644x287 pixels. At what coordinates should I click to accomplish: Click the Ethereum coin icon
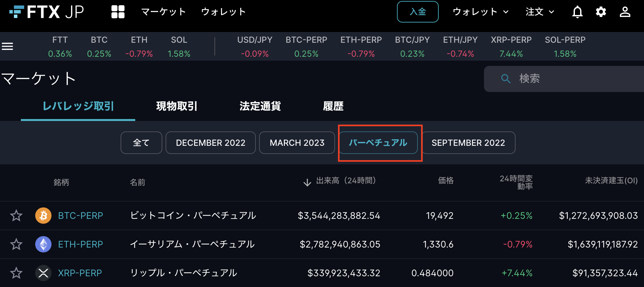(43, 244)
